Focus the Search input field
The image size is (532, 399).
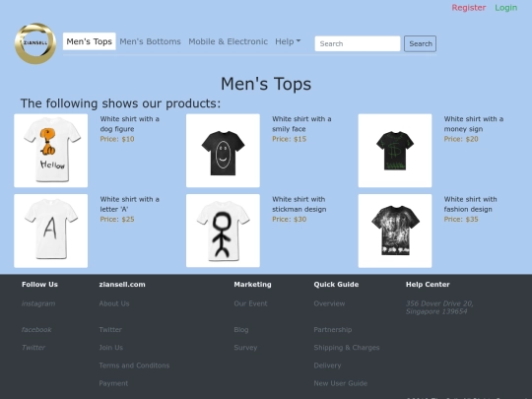[x=358, y=43]
